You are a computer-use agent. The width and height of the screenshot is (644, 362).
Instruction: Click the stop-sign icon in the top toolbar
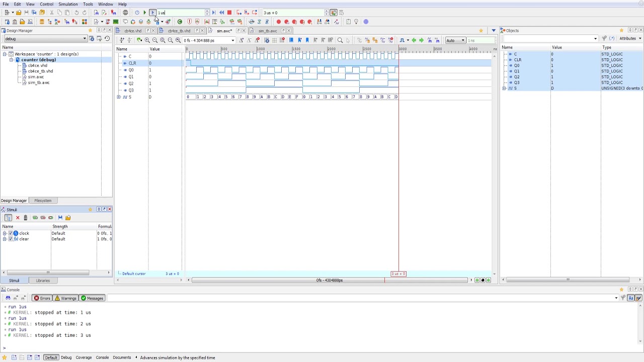(x=125, y=13)
